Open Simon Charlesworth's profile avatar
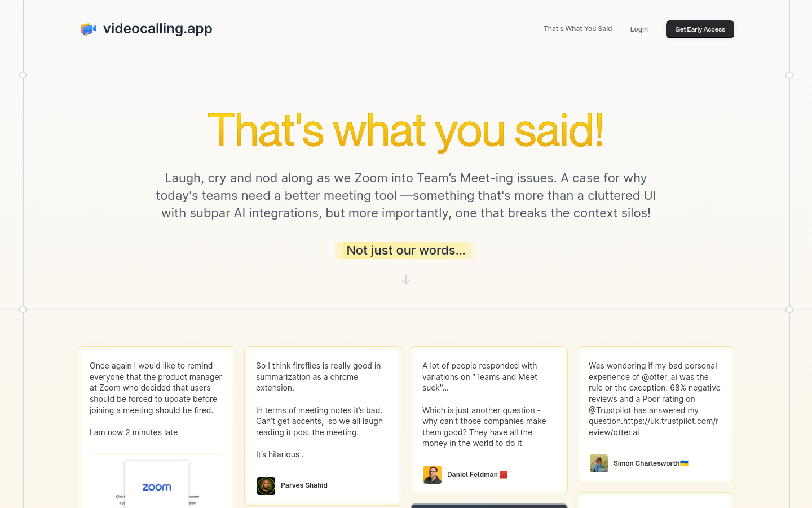812x508 pixels. (599, 463)
